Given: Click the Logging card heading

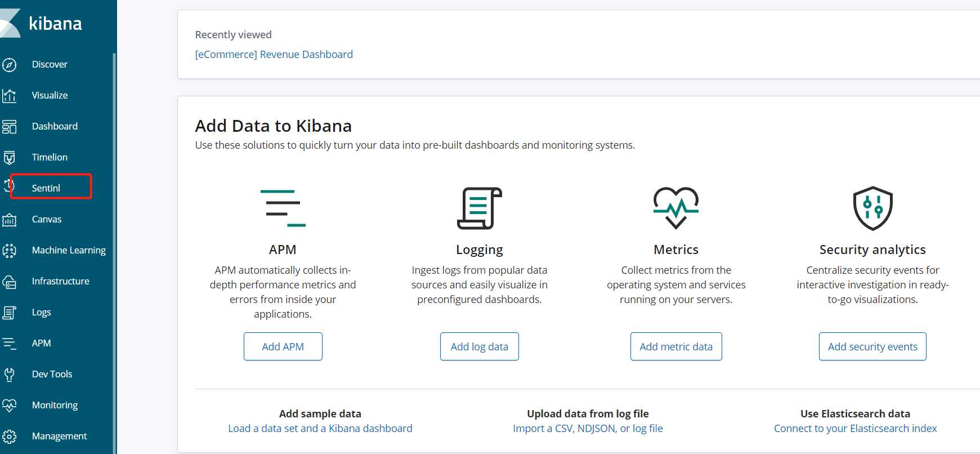Looking at the screenshot, I should (479, 250).
